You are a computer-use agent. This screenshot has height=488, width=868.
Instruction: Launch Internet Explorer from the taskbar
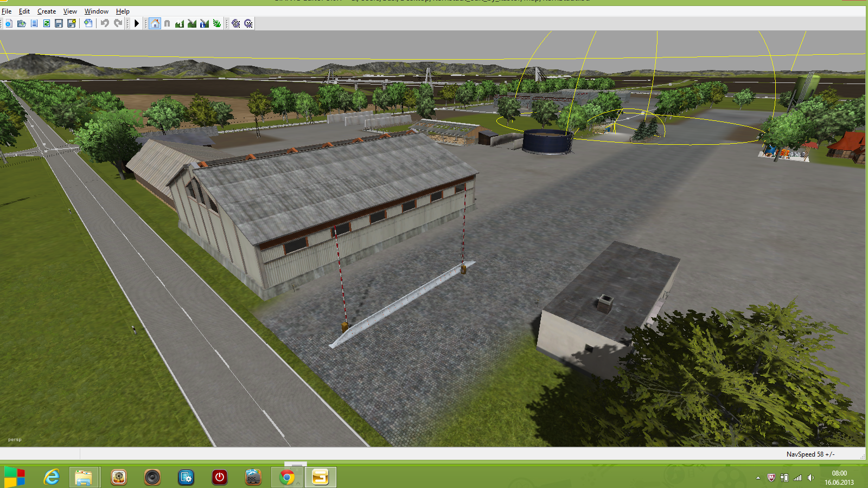(52, 478)
